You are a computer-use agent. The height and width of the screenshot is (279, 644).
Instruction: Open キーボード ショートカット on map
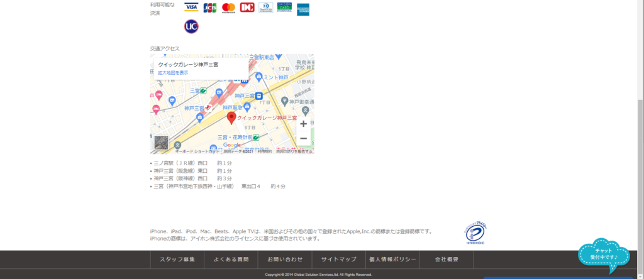[197, 151]
